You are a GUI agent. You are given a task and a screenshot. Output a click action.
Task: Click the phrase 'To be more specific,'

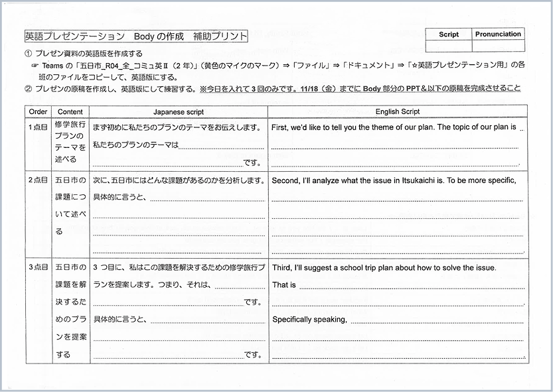482,180
